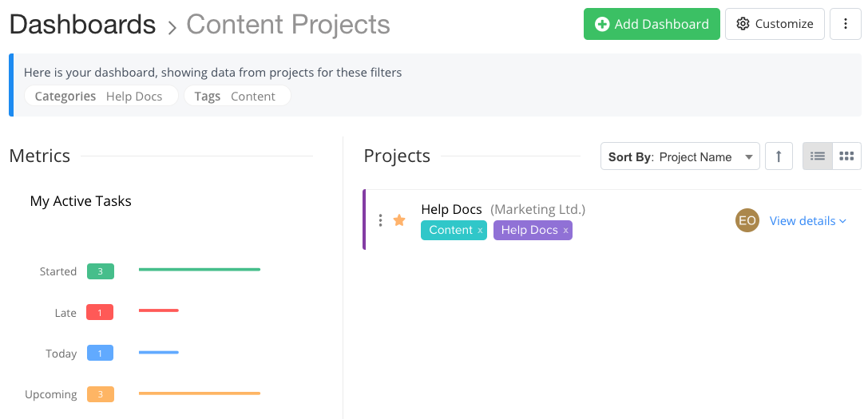Open the three-dot more options menu
Viewport: 868px width, 419px height.
pos(846,24)
